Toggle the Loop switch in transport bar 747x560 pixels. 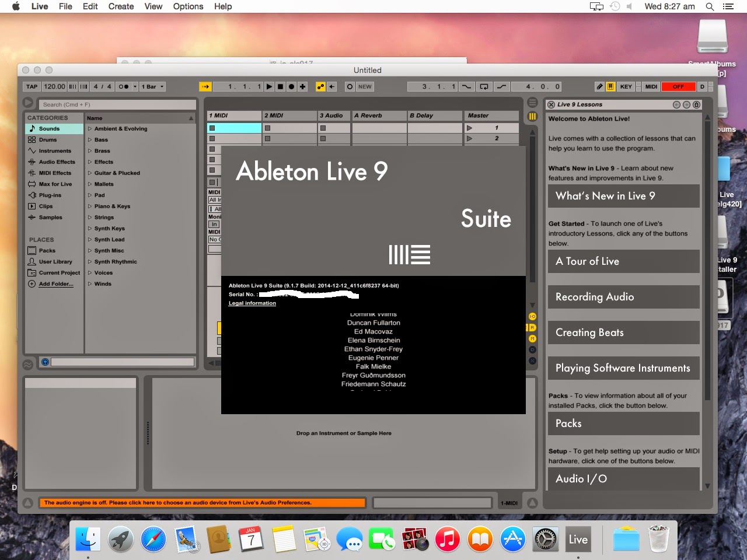point(484,86)
